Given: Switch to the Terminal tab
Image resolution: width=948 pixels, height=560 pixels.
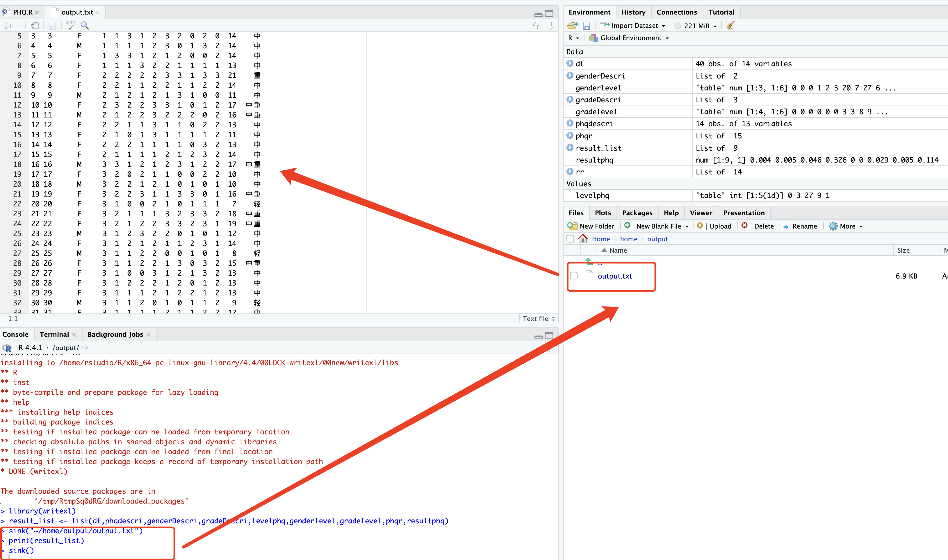Looking at the screenshot, I should (x=54, y=334).
